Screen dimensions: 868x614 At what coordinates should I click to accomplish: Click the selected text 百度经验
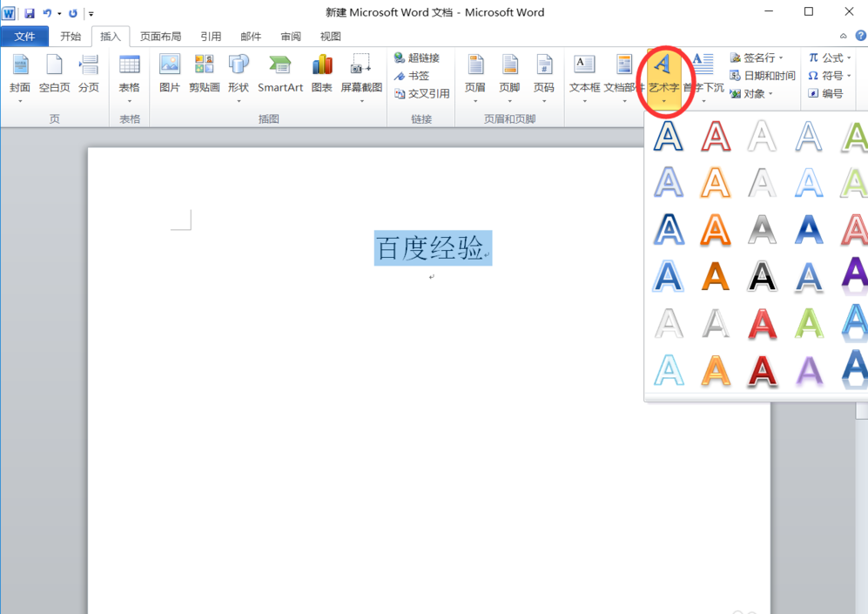click(x=430, y=248)
